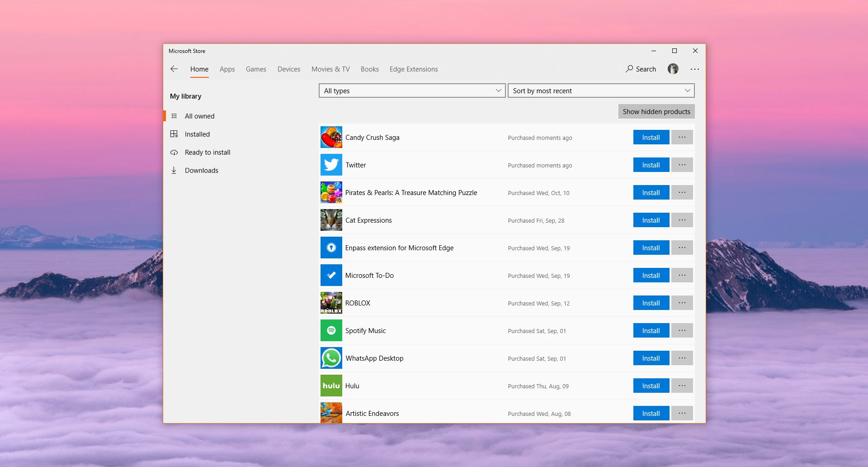The height and width of the screenshot is (467, 868).
Task: Install Spotify Music
Action: [651, 330]
